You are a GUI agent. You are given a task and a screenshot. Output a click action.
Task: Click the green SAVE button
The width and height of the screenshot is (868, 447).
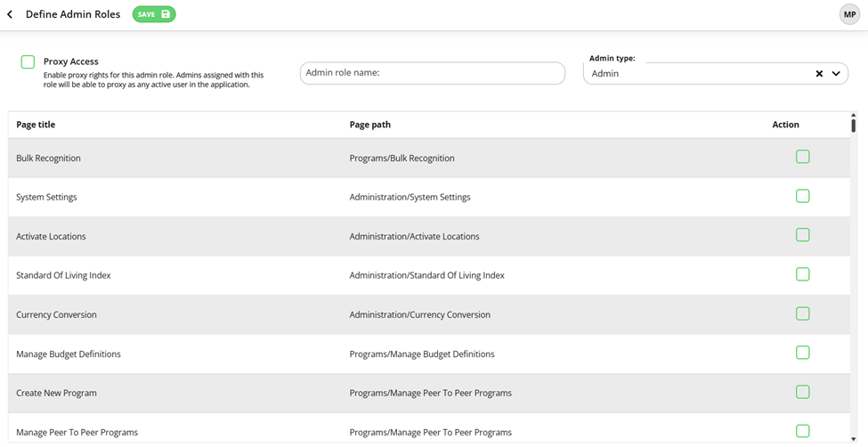tap(154, 14)
